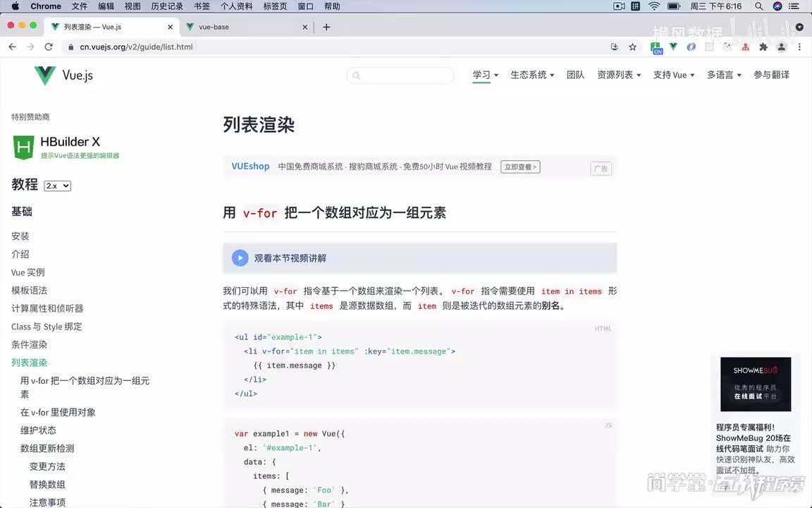Click the 参与翻译 nav link
Viewport: 812px width, 508px height.
(x=771, y=75)
